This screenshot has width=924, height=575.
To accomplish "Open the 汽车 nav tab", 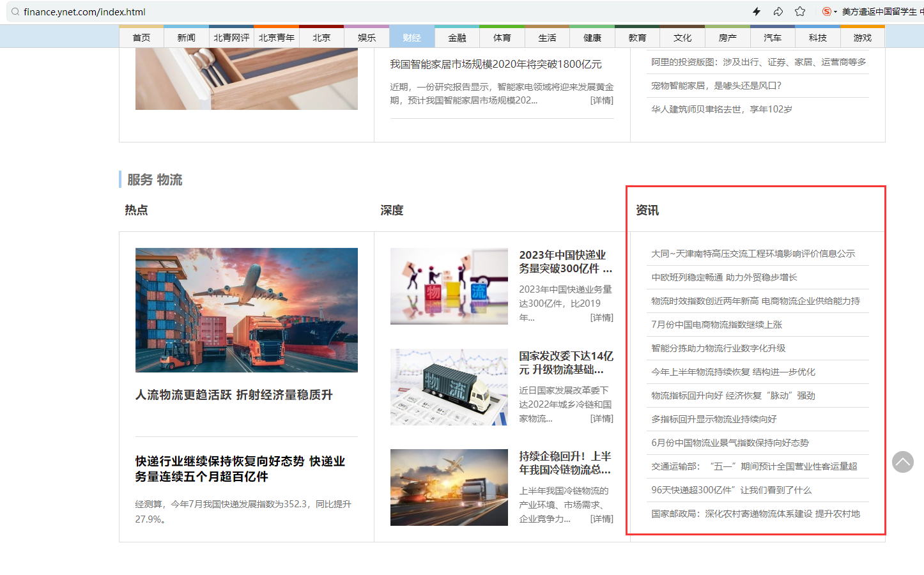I will (x=773, y=38).
